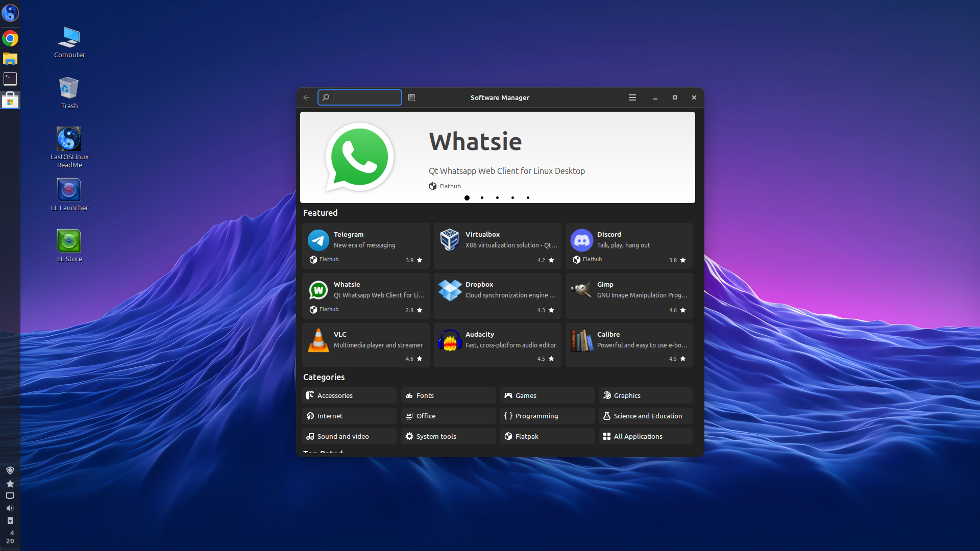Open the file manager in the dock
The height and width of the screenshot is (551, 980).
[x=10, y=59]
